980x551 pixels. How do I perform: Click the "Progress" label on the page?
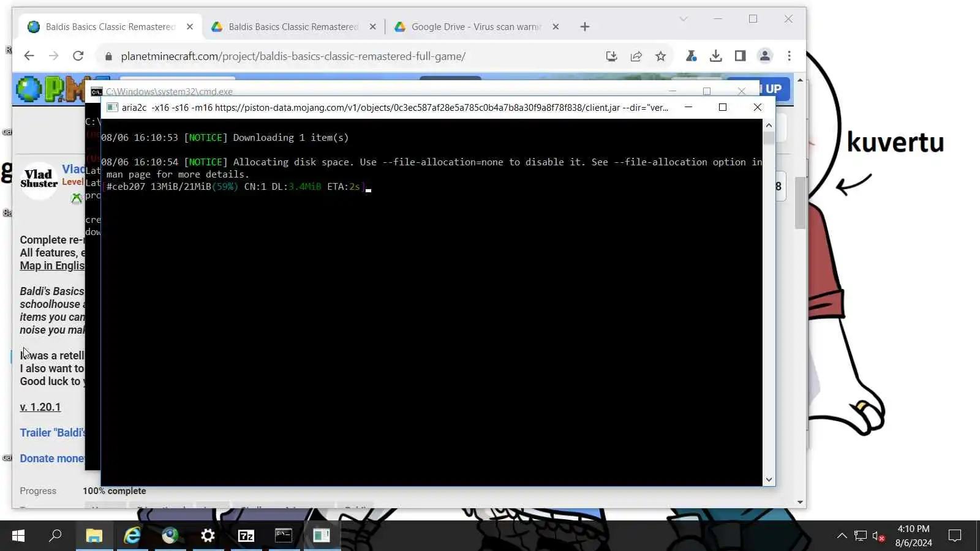38,491
